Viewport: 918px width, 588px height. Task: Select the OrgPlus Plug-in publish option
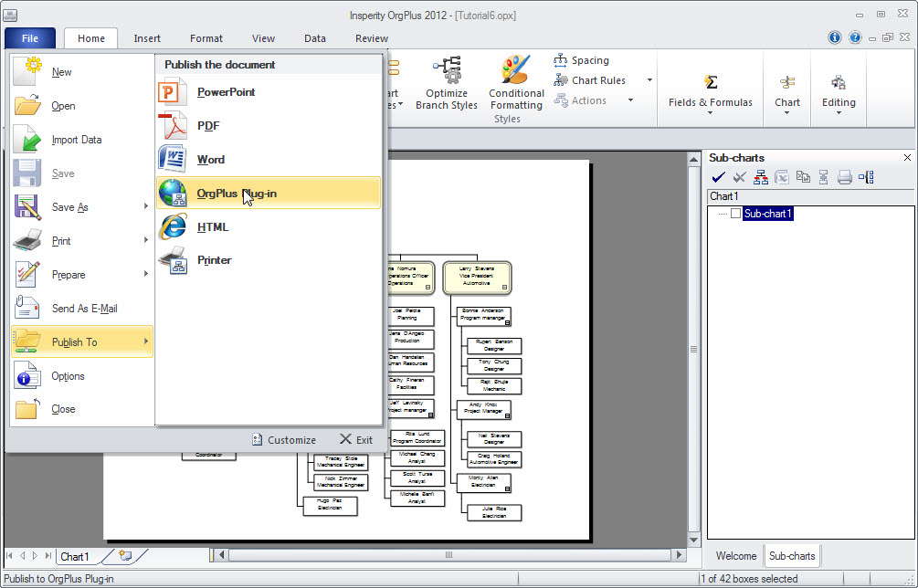coord(269,193)
